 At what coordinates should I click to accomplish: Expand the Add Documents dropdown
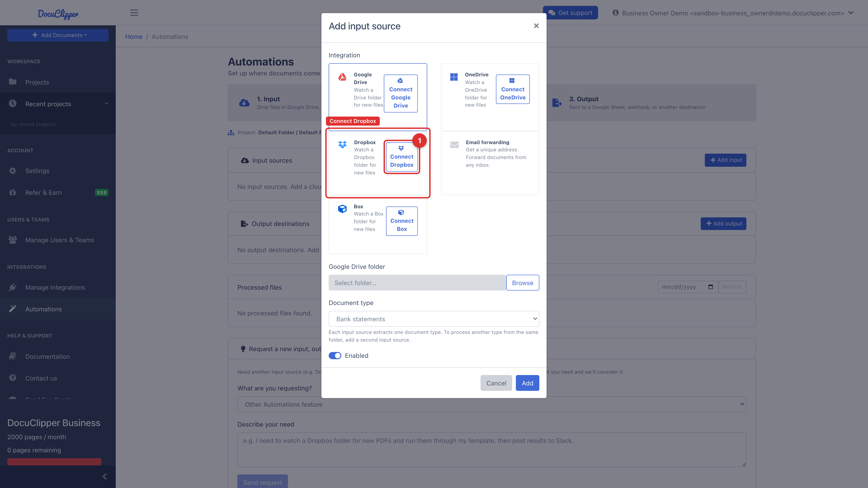coord(58,35)
